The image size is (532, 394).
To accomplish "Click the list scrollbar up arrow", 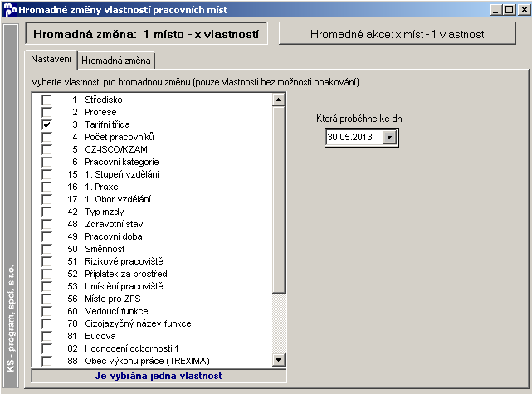I will click(279, 100).
